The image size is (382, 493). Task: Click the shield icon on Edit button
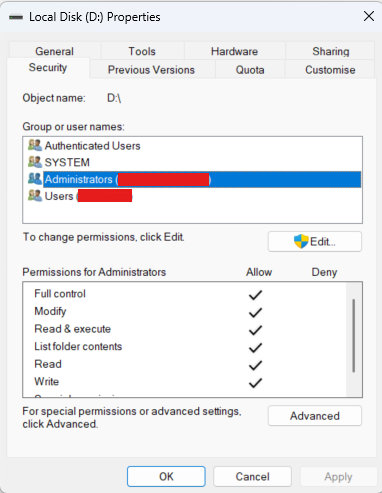tap(301, 241)
